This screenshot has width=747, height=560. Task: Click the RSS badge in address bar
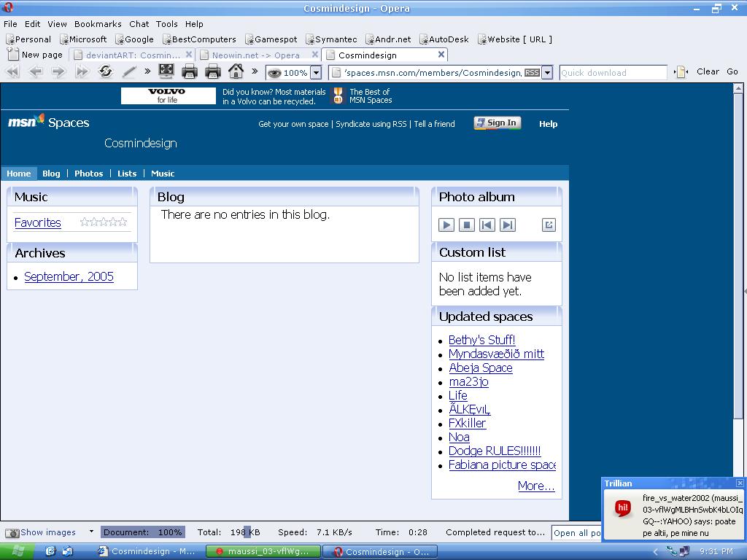click(532, 73)
